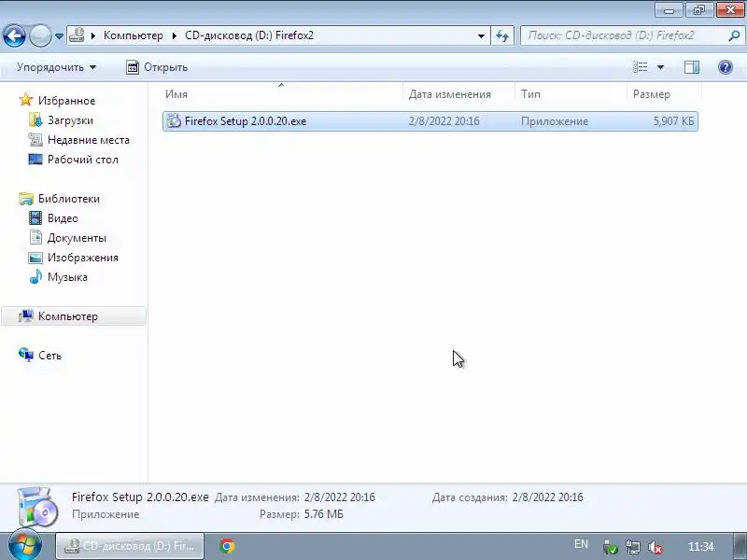This screenshot has width=747, height=560.
Task: Open the Упорядочить menu
Action: 56,67
